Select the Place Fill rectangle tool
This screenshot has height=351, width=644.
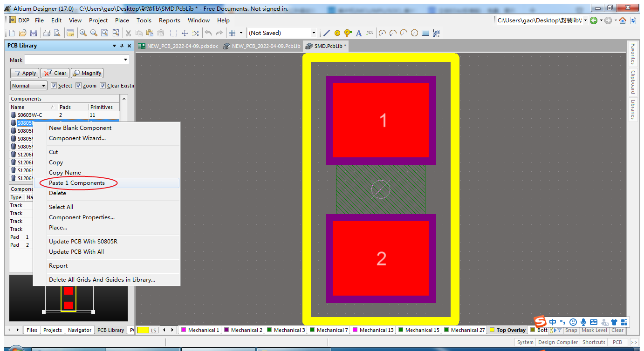pyautogui.click(x=425, y=33)
